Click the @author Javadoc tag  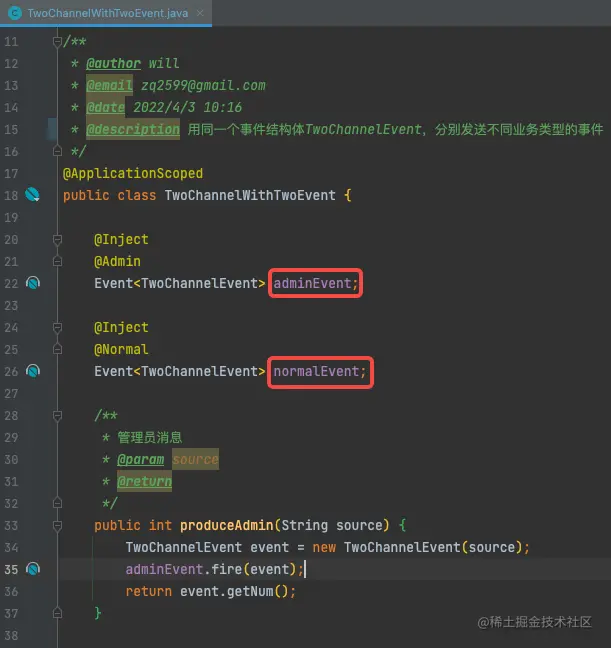point(113,63)
